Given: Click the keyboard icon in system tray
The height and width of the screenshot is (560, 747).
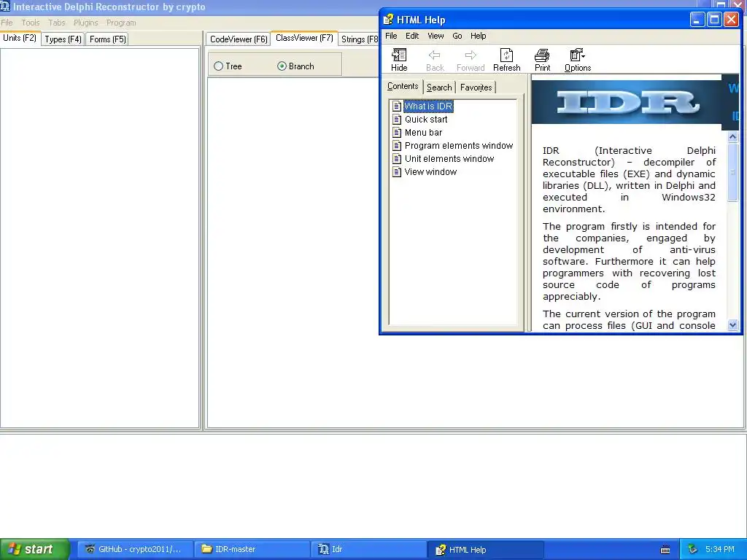Looking at the screenshot, I should coord(665,550).
